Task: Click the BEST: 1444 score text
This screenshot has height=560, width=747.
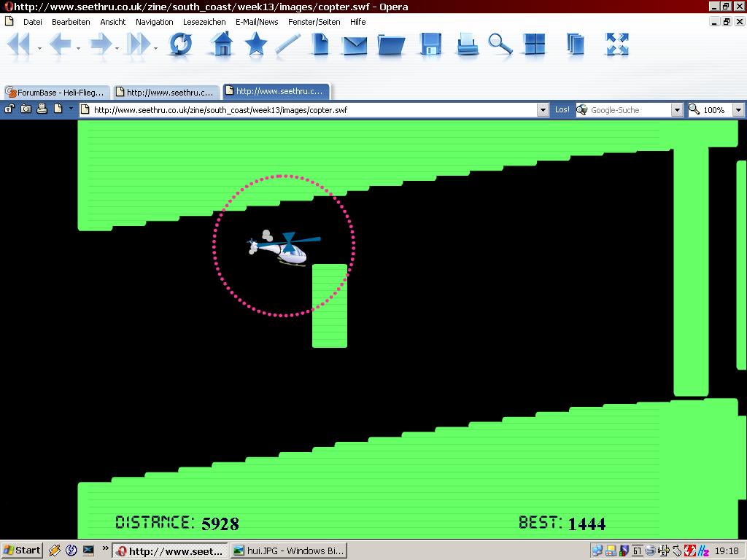Action: (562, 523)
